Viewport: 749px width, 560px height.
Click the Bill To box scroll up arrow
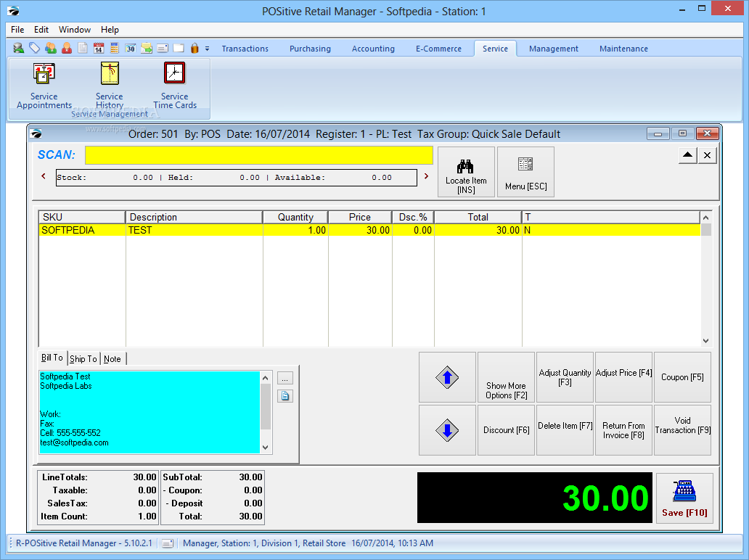[266, 378]
